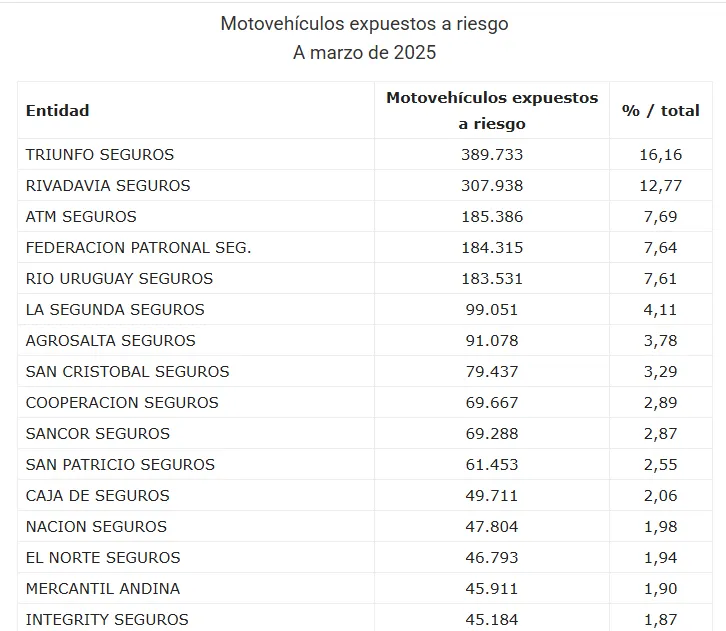The height and width of the screenshot is (631, 726).
Task: Click the 1,94 percentage for El Norte
Action: pos(661,558)
